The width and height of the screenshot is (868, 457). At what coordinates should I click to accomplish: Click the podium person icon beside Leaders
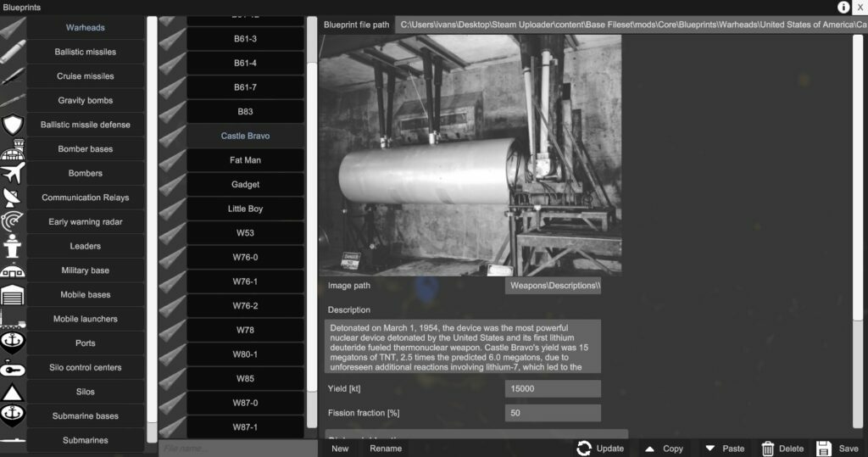(13, 247)
